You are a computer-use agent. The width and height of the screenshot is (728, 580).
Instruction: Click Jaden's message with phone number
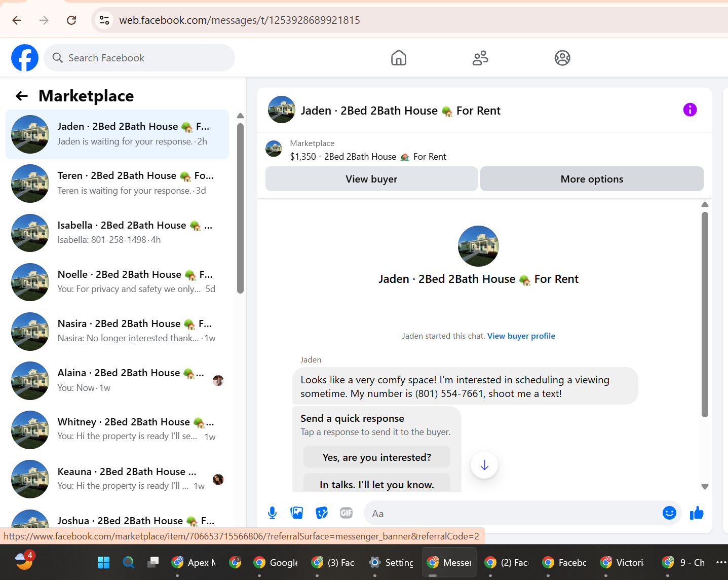click(x=465, y=386)
